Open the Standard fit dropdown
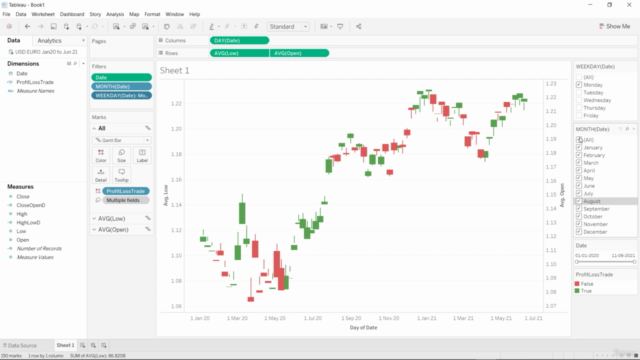 288,27
